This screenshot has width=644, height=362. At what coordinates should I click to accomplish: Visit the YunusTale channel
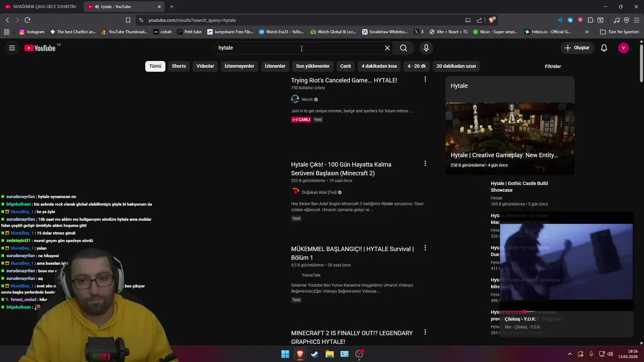(311, 275)
